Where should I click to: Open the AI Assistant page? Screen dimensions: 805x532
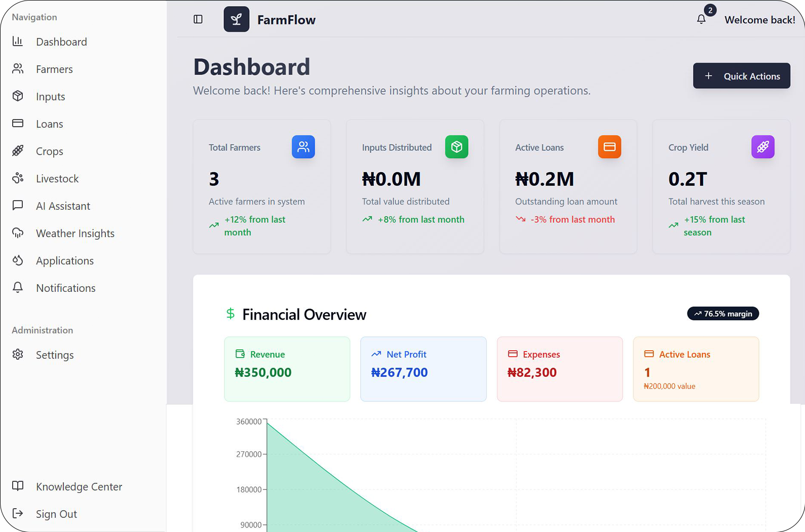(x=63, y=206)
